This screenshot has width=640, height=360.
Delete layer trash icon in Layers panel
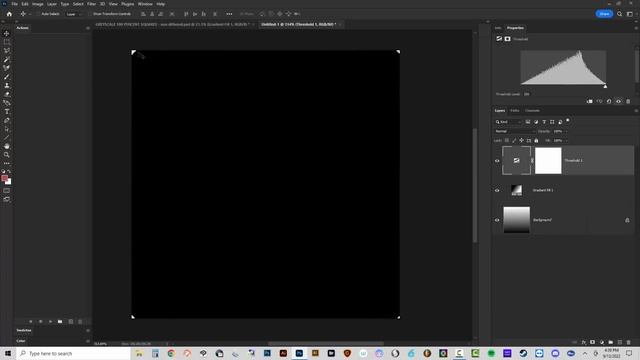point(628,342)
